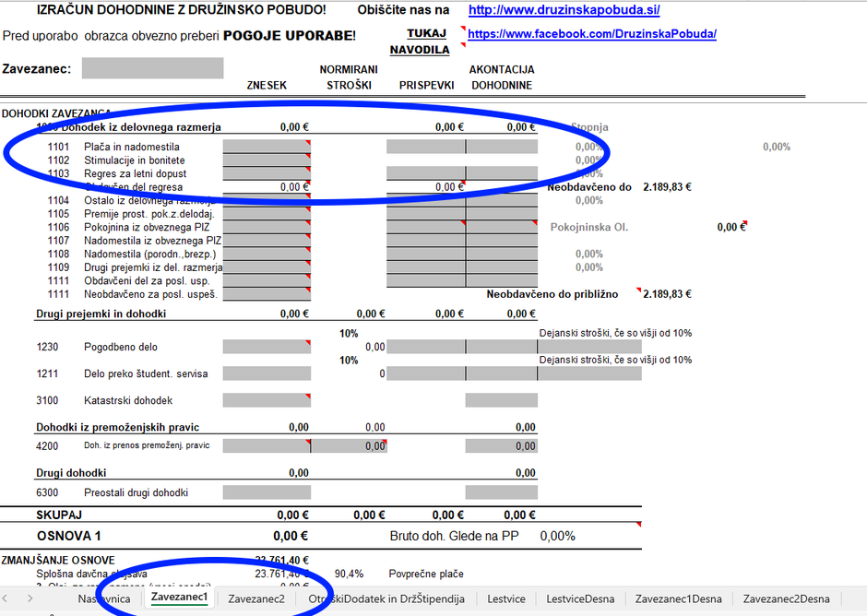This screenshot has width=867, height=616.
Task: Switch to the Zavezanec1Desna sheet tab
Action: click(x=678, y=598)
